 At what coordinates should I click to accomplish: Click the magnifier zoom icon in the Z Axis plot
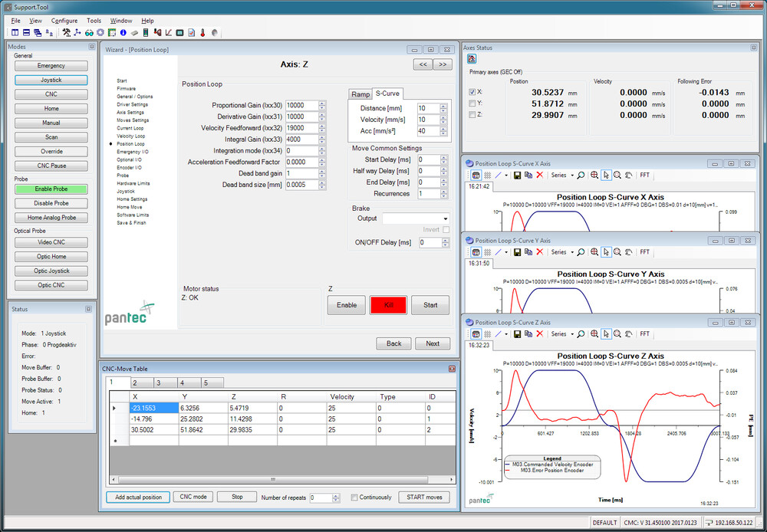coord(581,333)
